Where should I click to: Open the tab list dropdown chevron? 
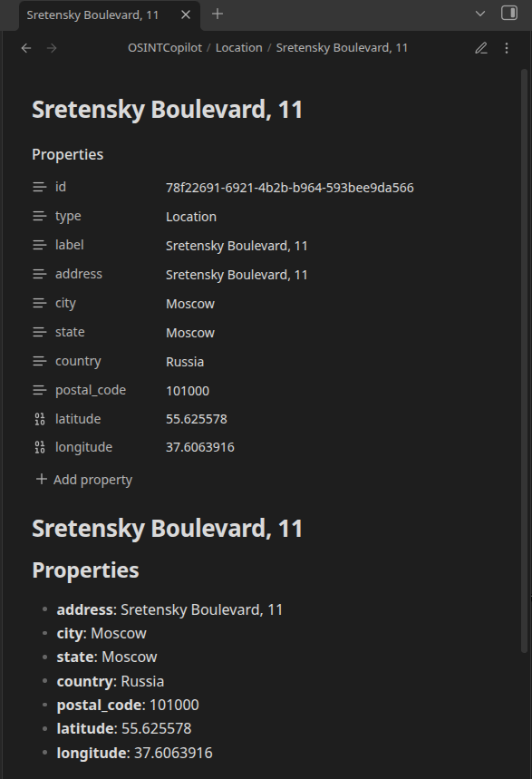pyautogui.click(x=480, y=14)
